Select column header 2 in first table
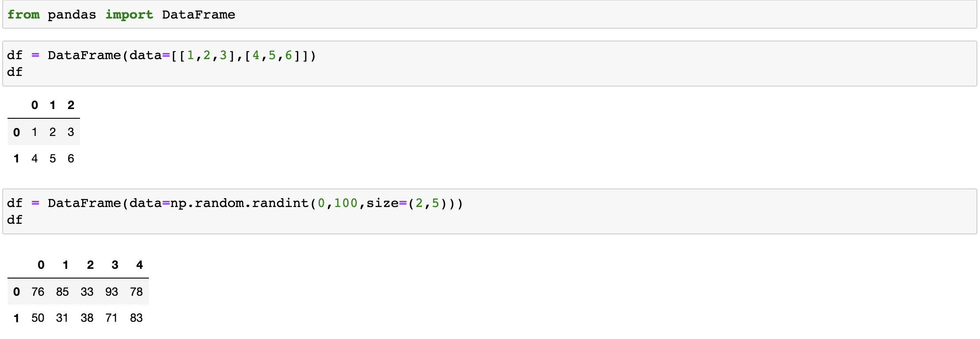Image resolution: width=980 pixels, height=339 pixels. click(71, 105)
